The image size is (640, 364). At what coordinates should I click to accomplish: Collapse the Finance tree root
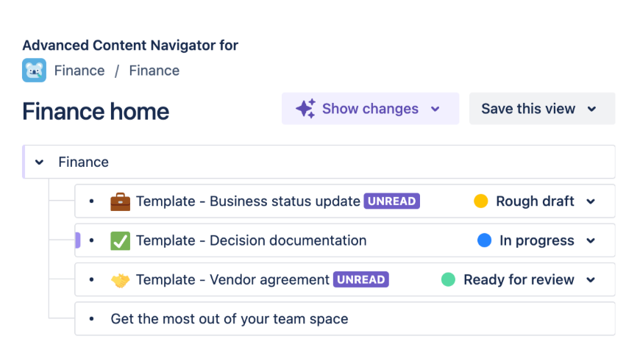click(40, 163)
